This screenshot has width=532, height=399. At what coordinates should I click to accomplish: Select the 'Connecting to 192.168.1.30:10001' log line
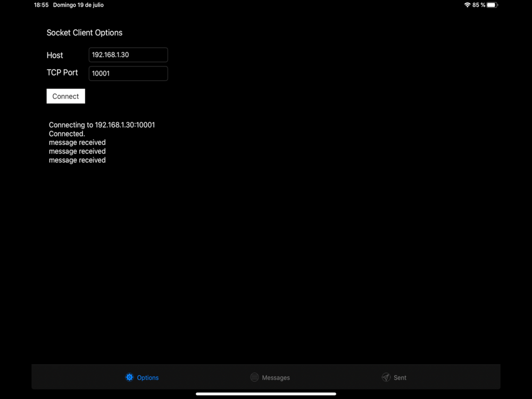102,125
